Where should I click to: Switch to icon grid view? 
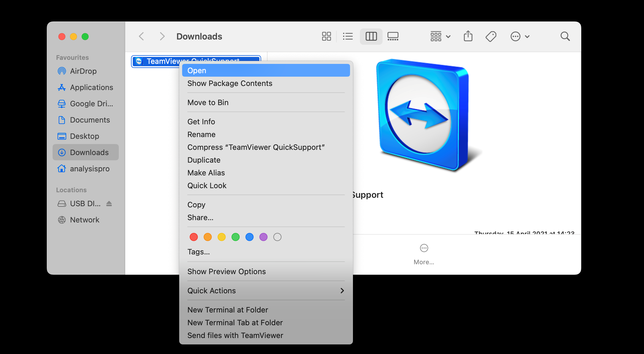tap(326, 36)
